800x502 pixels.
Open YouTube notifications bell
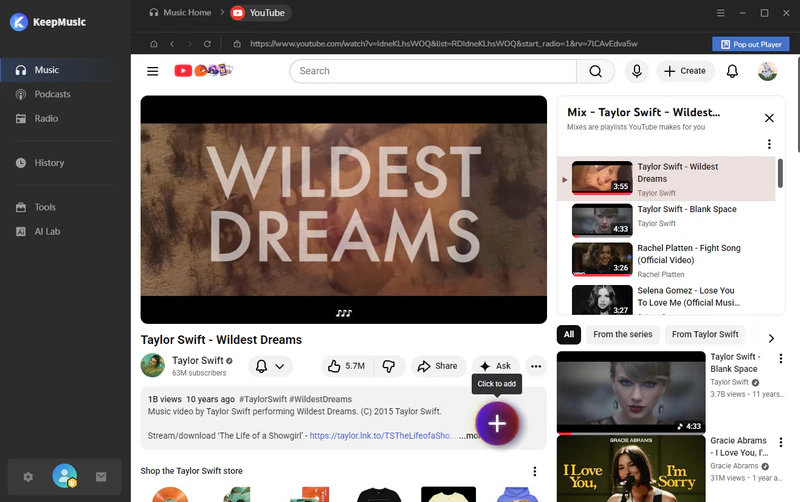pyautogui.click(x=732, y=71)
